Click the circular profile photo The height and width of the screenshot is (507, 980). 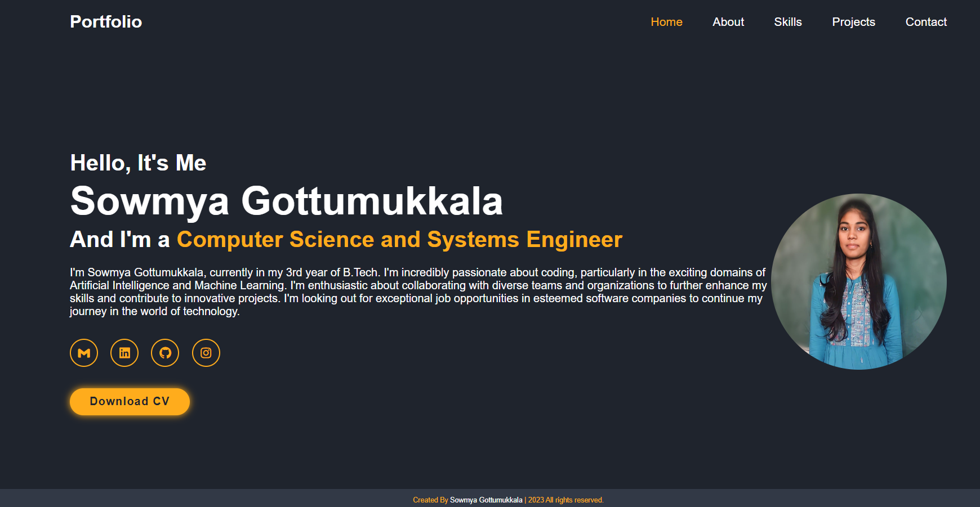(859, 281)
